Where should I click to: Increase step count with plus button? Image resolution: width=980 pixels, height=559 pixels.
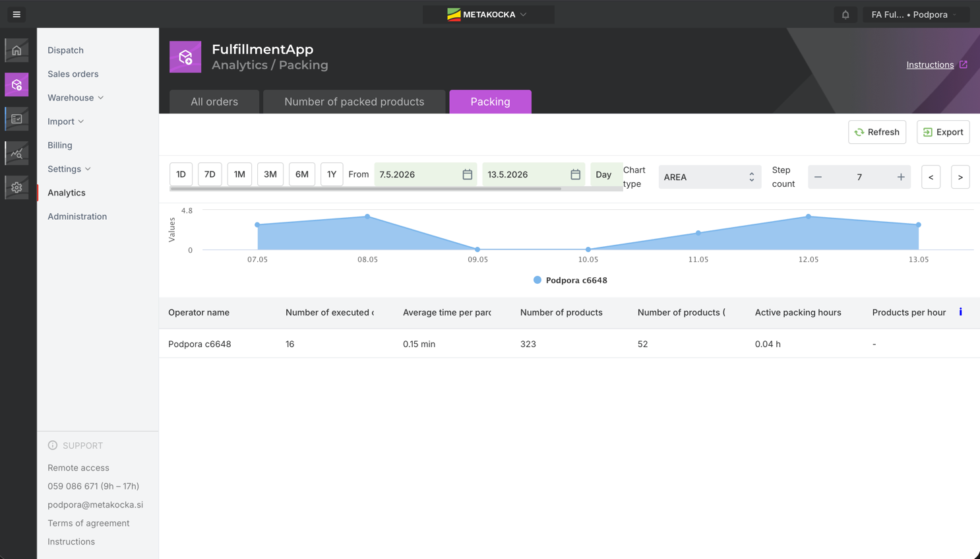coord(901,177)
